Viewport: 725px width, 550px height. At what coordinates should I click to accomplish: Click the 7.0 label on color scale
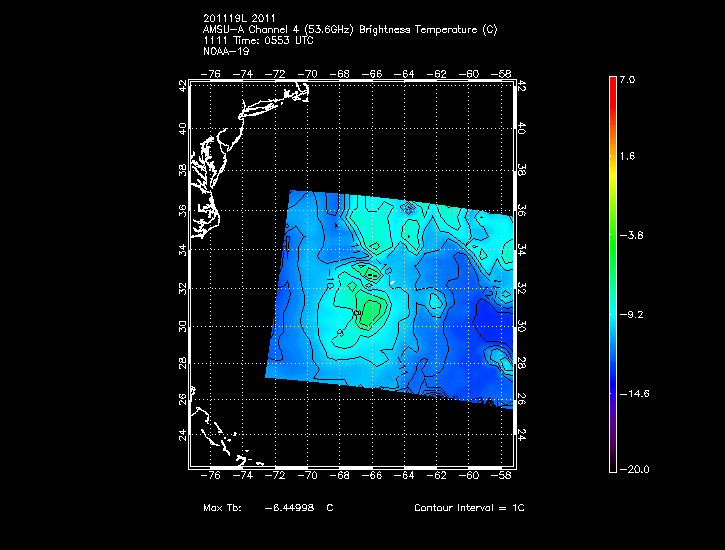click(627, 79)
